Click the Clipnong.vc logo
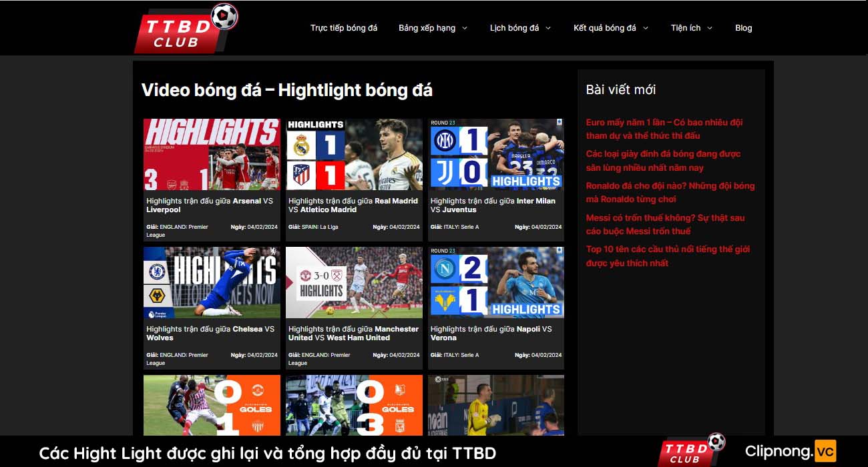The image size is (868, 467). [790, 451]
